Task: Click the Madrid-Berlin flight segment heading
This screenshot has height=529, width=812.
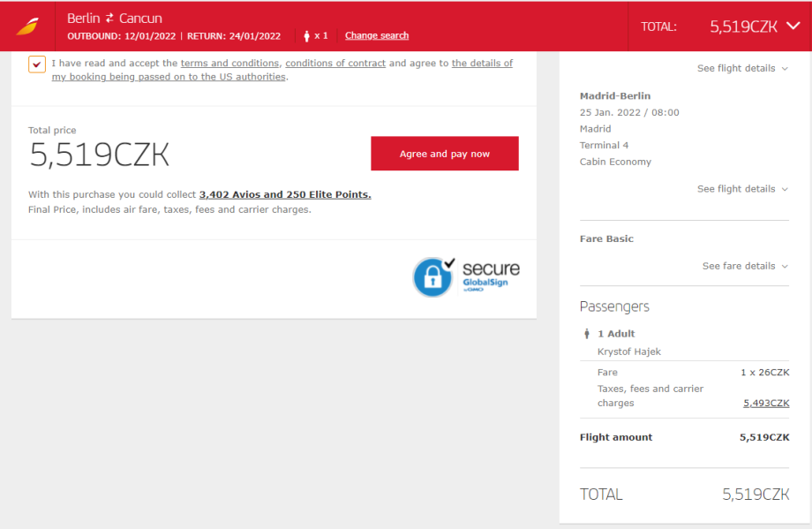Action: click(615, 95)
